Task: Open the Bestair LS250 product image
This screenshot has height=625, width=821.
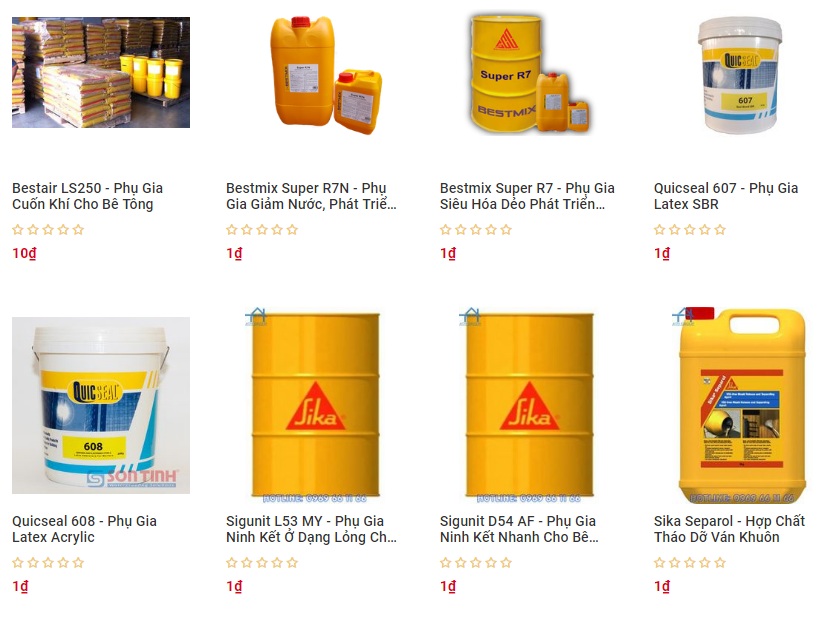Action: click(x=101, y=72)
